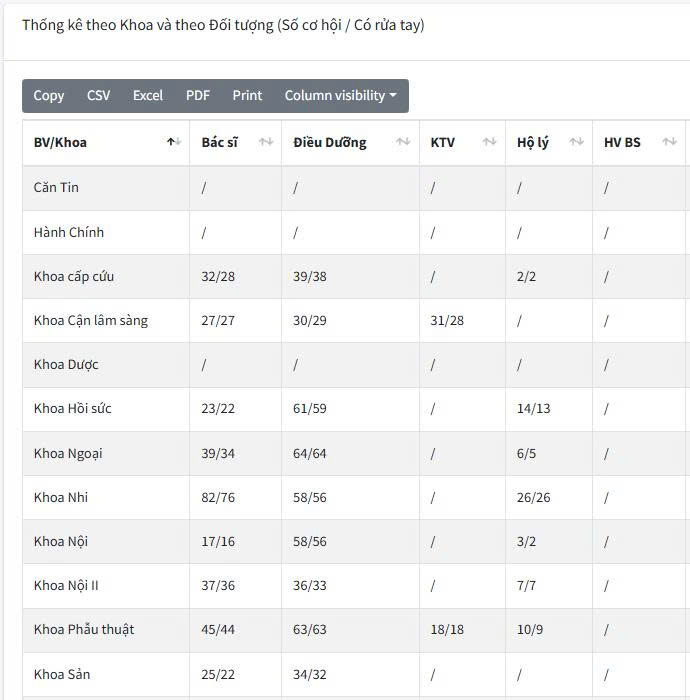Click the Khoa Ngoại Bác sĩ value 39/34

[x=218, y=453]
